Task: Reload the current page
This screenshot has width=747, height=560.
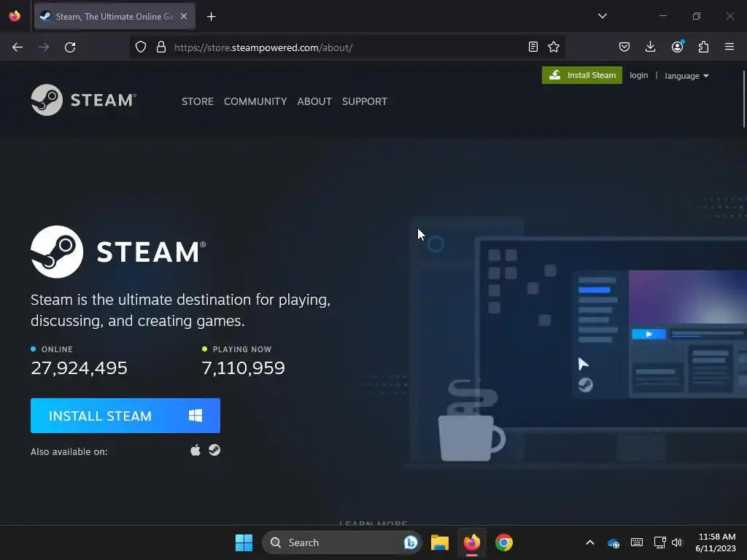Action: click(x=70, y=47)
